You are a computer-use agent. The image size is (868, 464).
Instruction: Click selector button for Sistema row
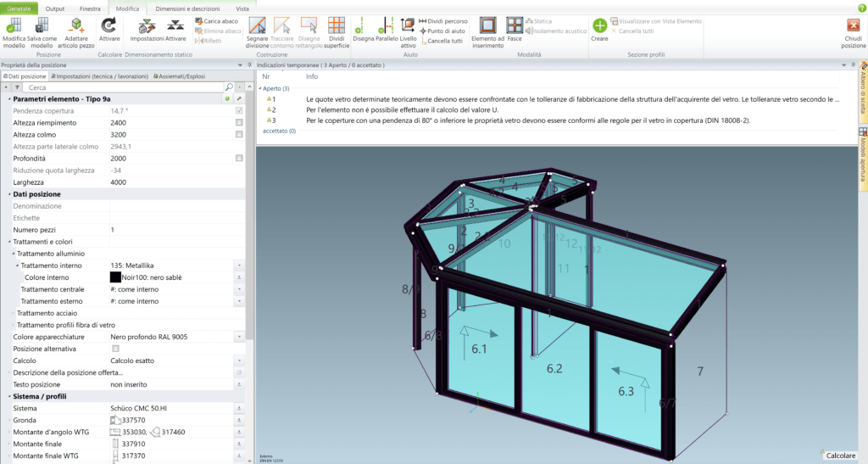tap(239, 408)
